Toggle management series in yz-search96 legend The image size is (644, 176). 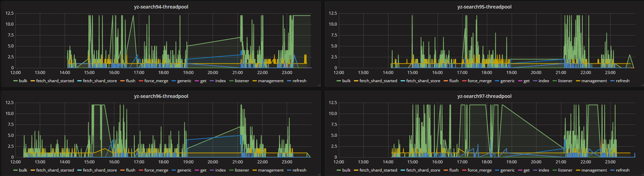coord(270,170)
